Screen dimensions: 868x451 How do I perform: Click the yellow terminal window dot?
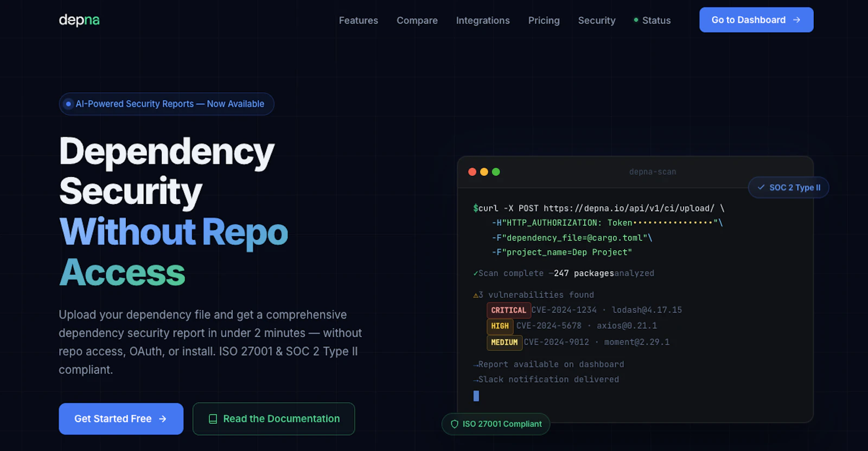click(x=484, y=172)
